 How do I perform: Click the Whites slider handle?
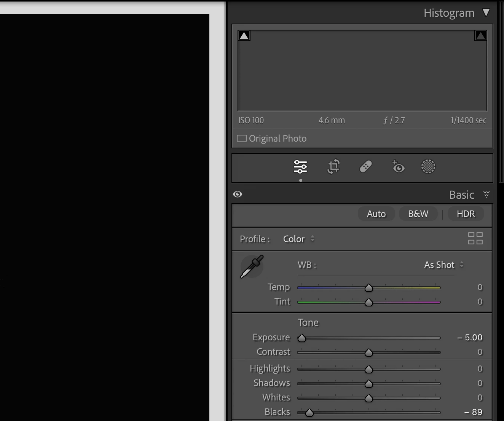tap(369, 398)
